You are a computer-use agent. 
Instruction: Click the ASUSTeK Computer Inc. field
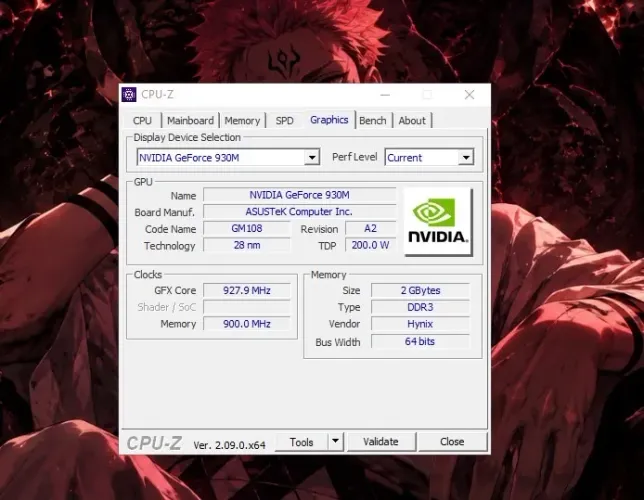pos(300,212)
